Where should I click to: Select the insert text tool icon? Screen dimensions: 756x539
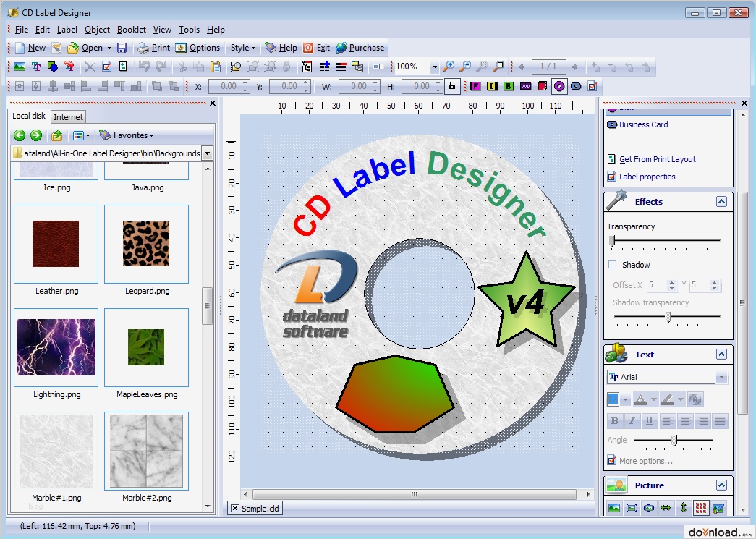click(36, 67)
